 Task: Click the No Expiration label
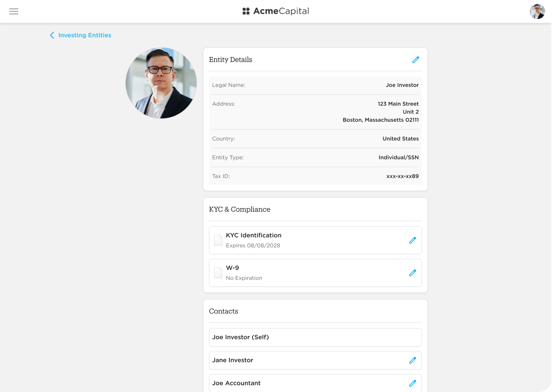click(x=244, y=278)
